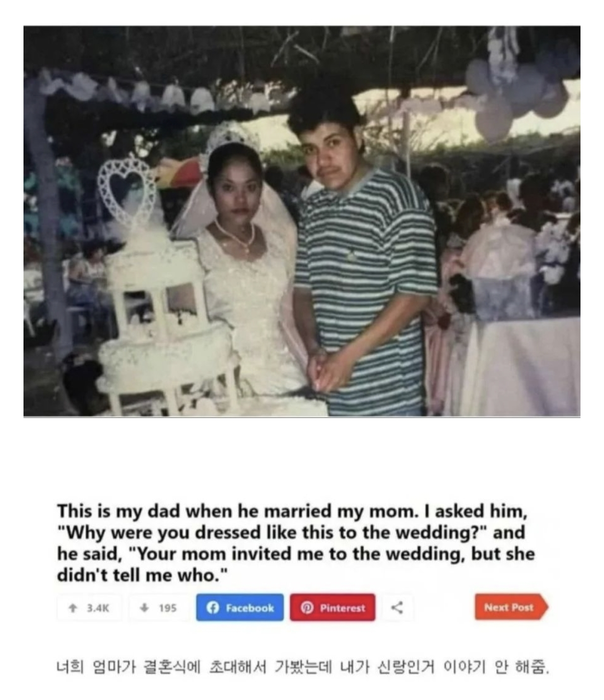Click the Facebook logo icon
604x700 pixels.
[x=213, y=608]
